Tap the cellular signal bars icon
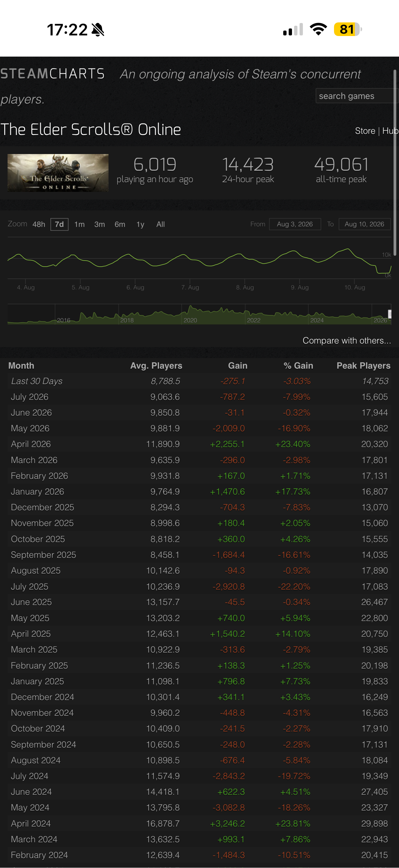The image size is (399, 868). [x=293, y=29]
